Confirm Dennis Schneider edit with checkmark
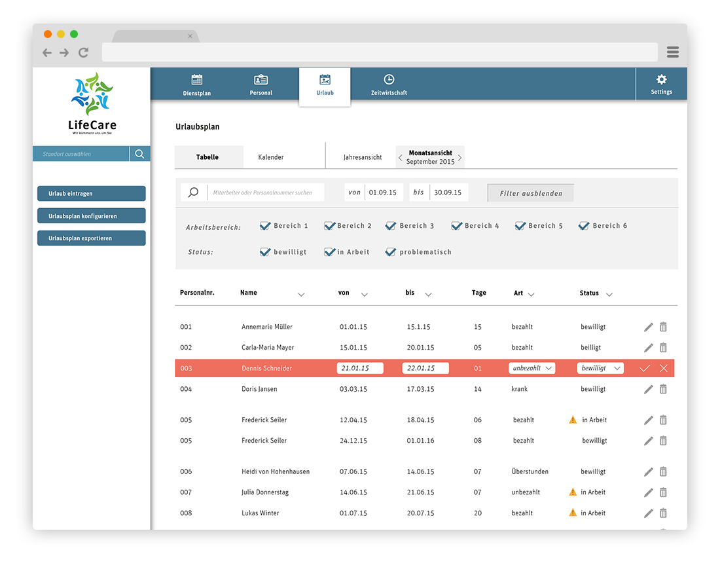Screen dimensions: 720x588 point(645,369)
